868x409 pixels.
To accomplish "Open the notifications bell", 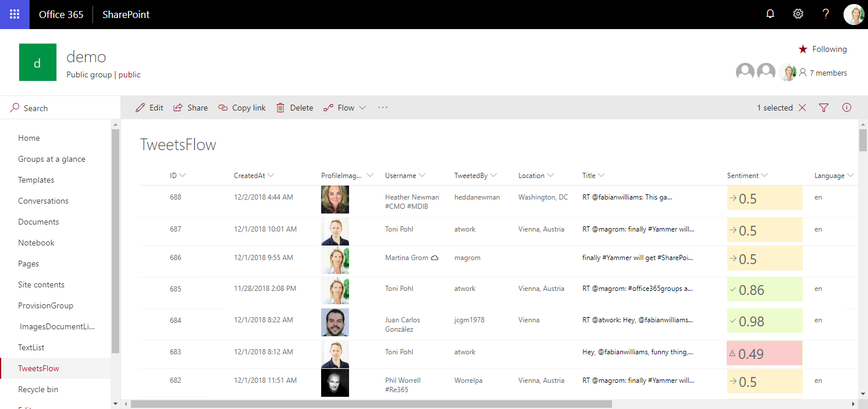I will click(x=770, y=13).
